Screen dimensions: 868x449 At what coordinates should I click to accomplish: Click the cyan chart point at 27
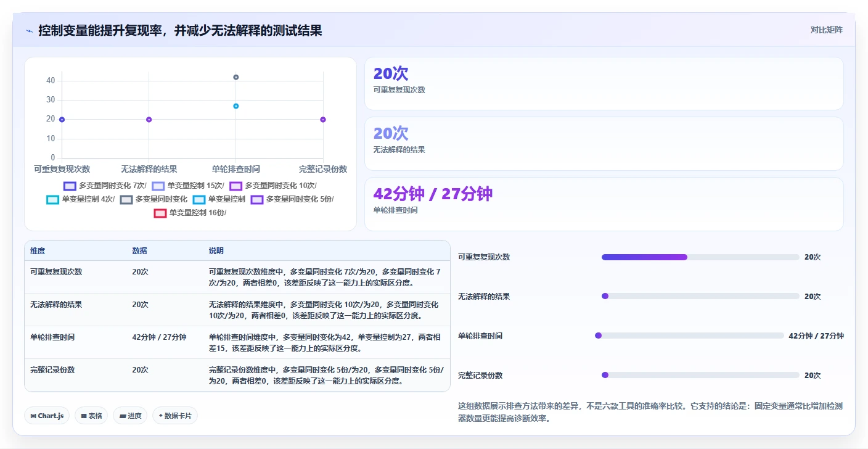[x=236, y=106]
